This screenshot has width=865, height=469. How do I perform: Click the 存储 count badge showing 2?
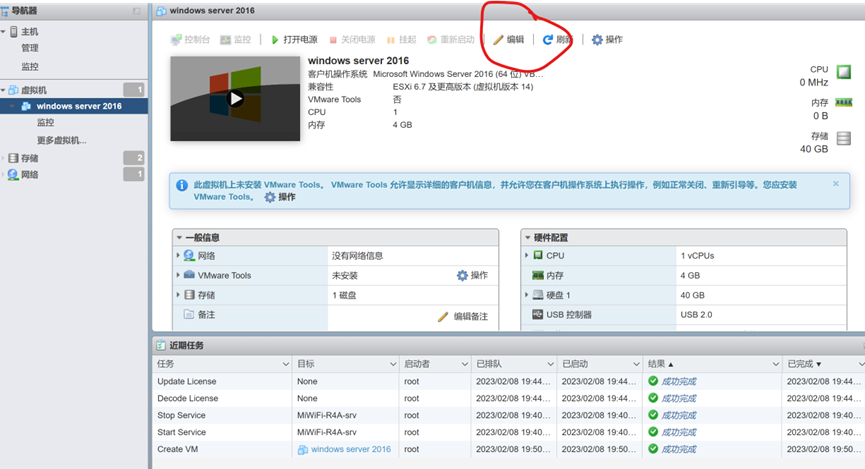134,158
